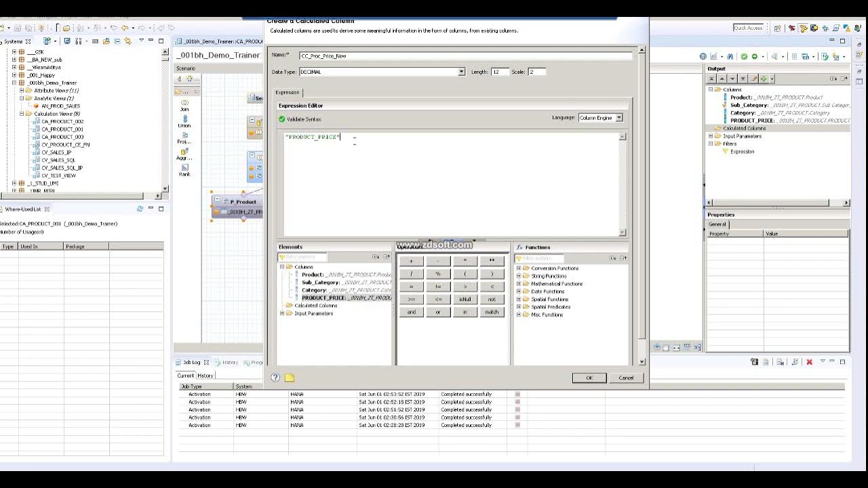868x488 pixels.
Task: Expand Input Parameters in Elements panel
Action: pos(282,313)
